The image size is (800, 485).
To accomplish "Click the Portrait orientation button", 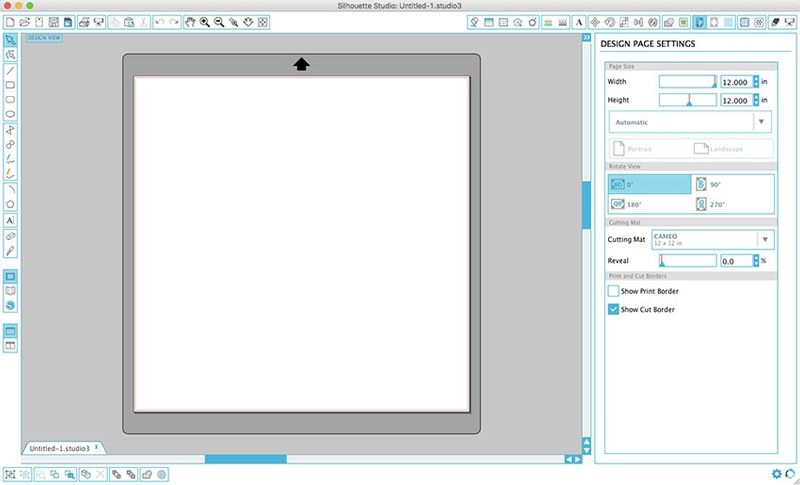I will (x=633, y=149).
